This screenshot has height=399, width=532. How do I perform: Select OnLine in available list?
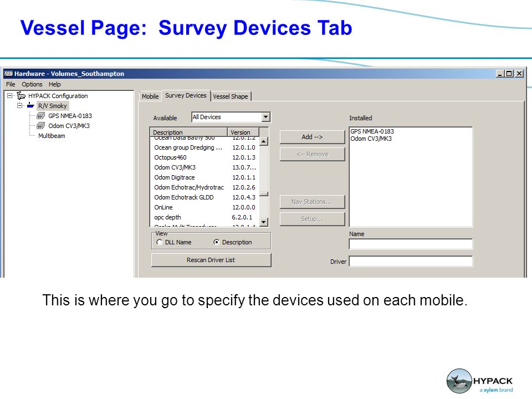pos(205,207)
